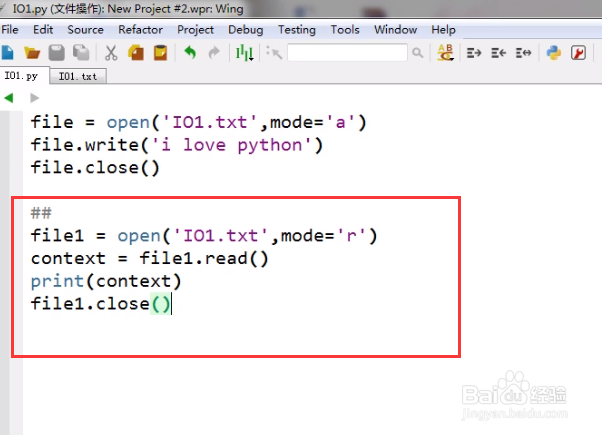Open the Tools menu

(x=345, y=30)
